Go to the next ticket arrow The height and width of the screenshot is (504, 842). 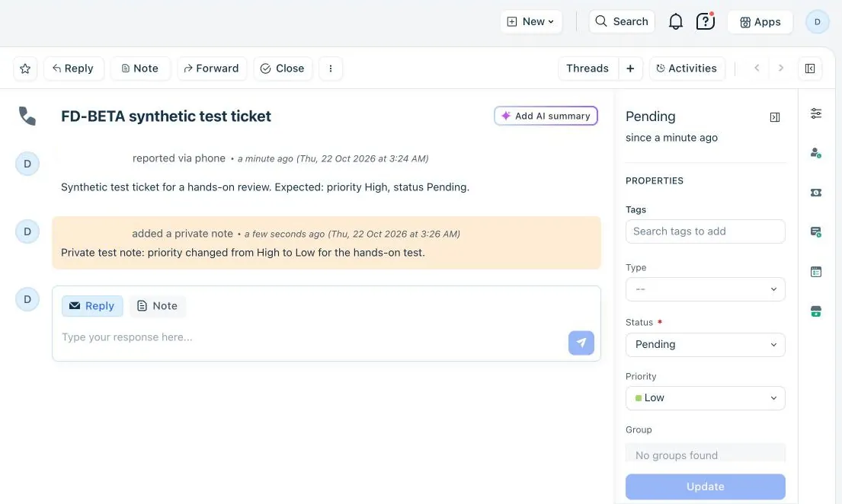pos(781,69)
